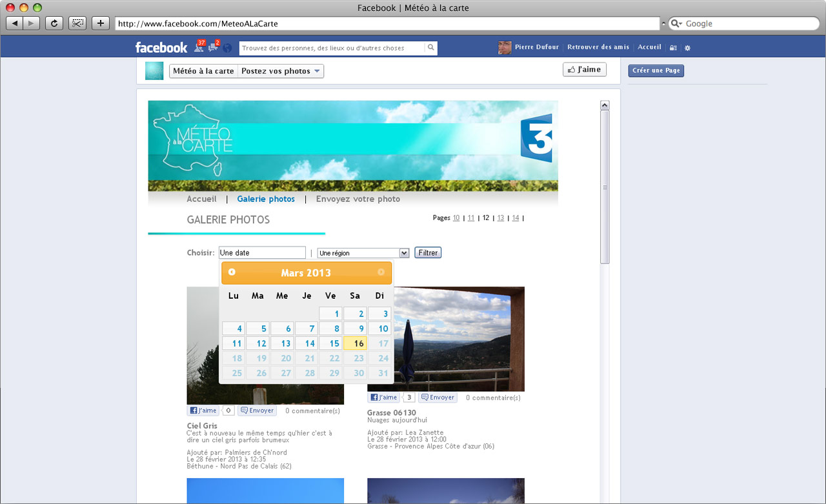Click the Une date input field
The image size is (826, 504).
pyautogui.click(x=262, y=253)
